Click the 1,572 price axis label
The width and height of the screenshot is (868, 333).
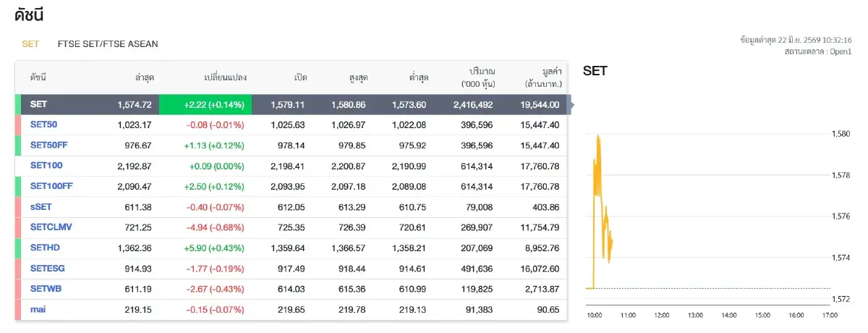point(841,299)
